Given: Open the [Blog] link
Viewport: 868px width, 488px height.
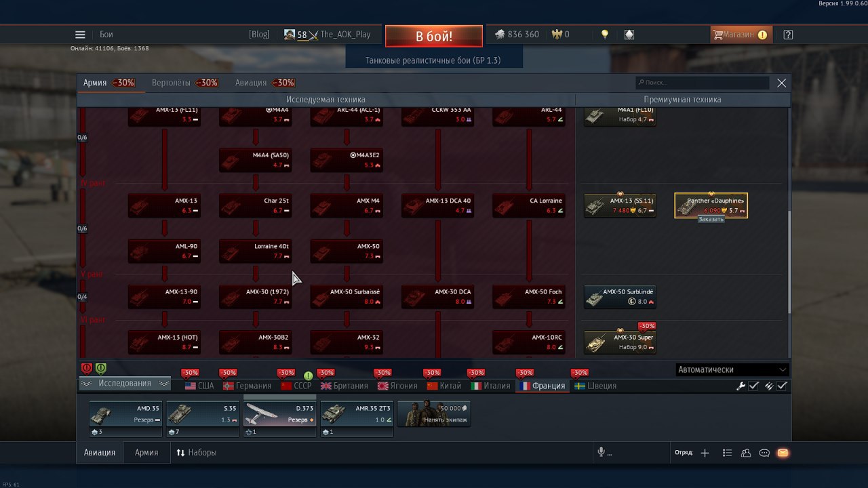Looking at the screenshot, I should (x=259, y=35).
